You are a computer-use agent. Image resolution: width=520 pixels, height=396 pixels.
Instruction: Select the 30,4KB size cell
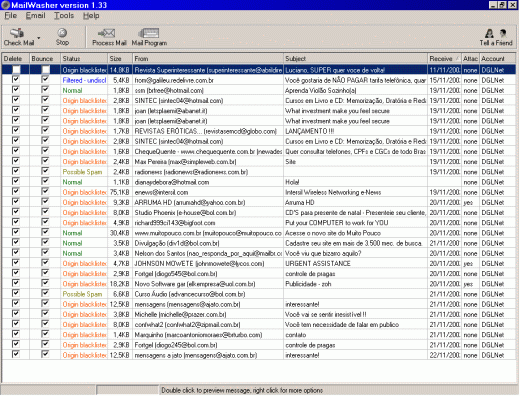(x=120, y=233)
